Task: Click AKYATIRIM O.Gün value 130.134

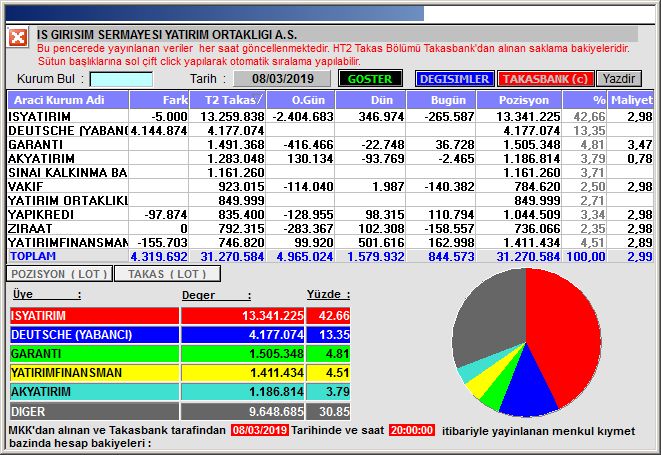Action: tap(310, 159)
